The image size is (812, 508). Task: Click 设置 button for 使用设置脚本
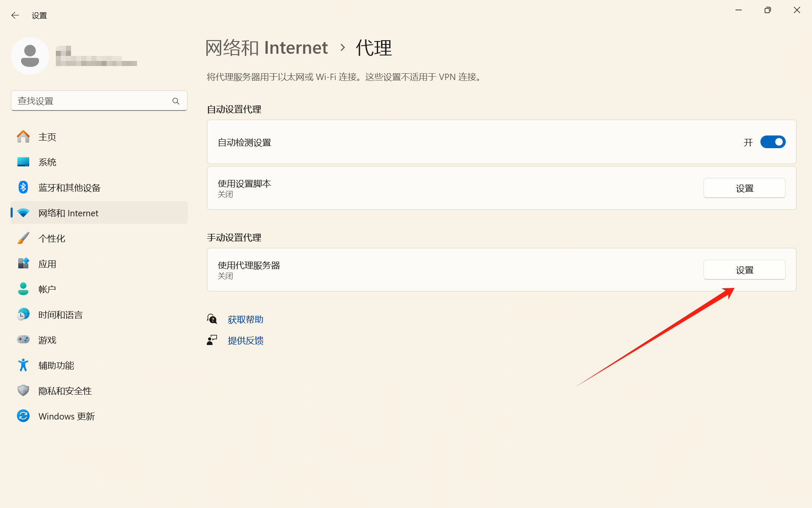tap(744, 188)
